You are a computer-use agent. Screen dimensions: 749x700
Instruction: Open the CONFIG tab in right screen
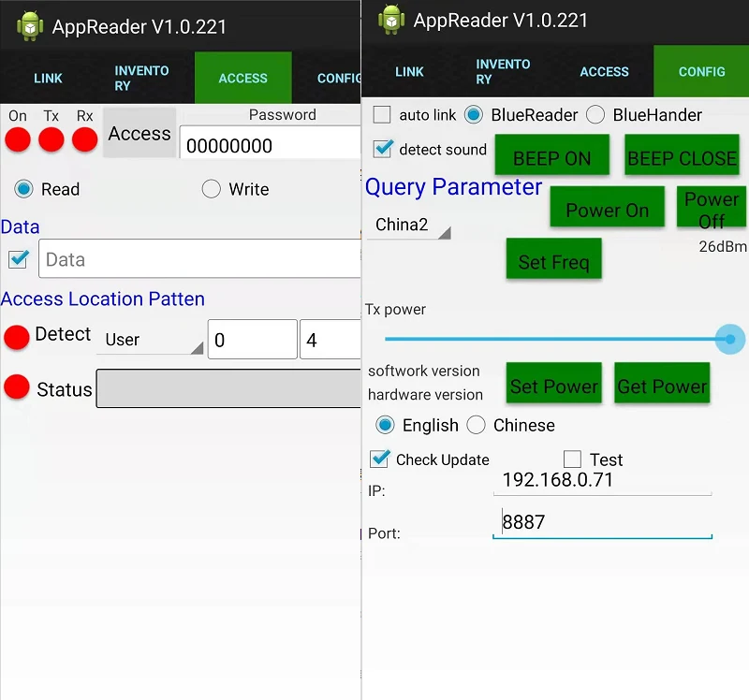[x=701, y=72]
